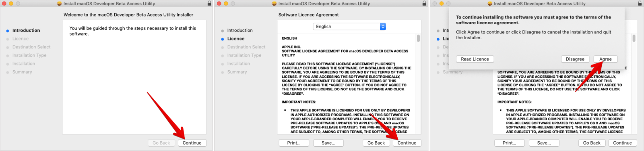Click Go Back in the window with the agree prompt
The height and width of the screenshot is (151, 644).
coord(592,143)
